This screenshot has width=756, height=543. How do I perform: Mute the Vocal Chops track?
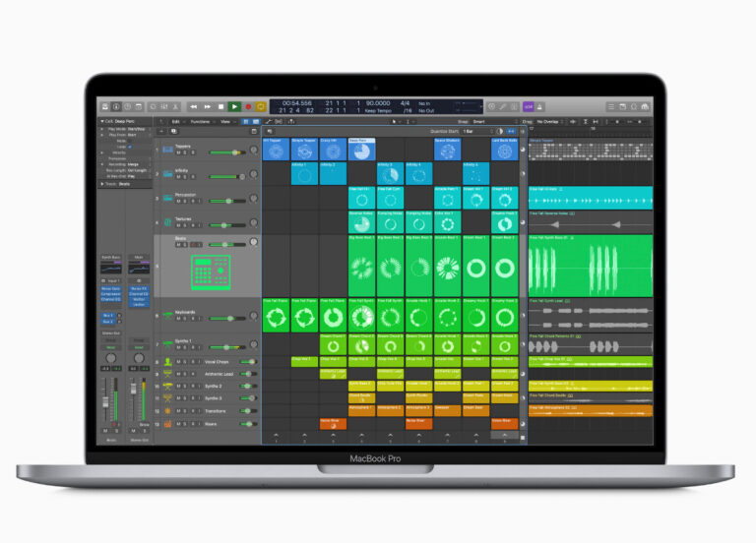[179, 361]
